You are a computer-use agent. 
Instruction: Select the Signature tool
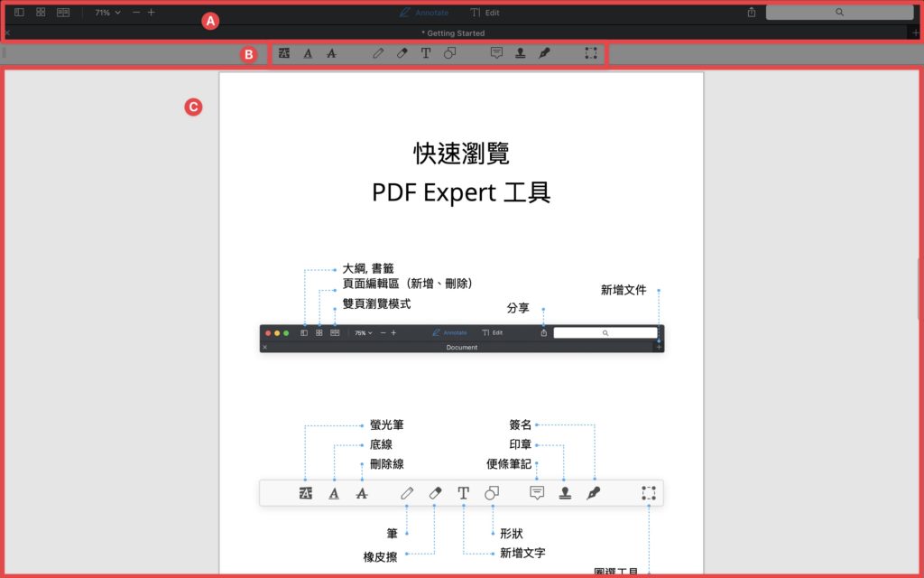point(544,53)
